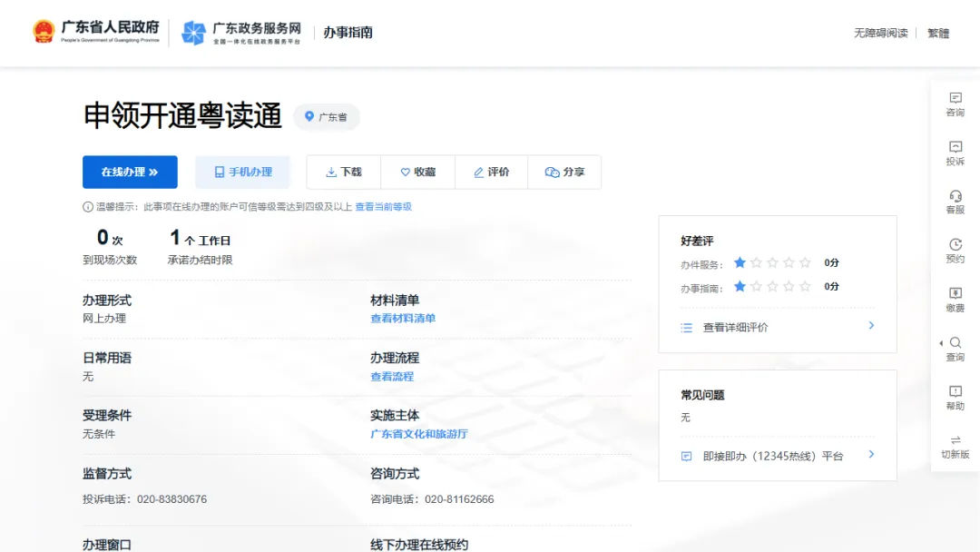Click the 评价 rate button

point(491,172)
